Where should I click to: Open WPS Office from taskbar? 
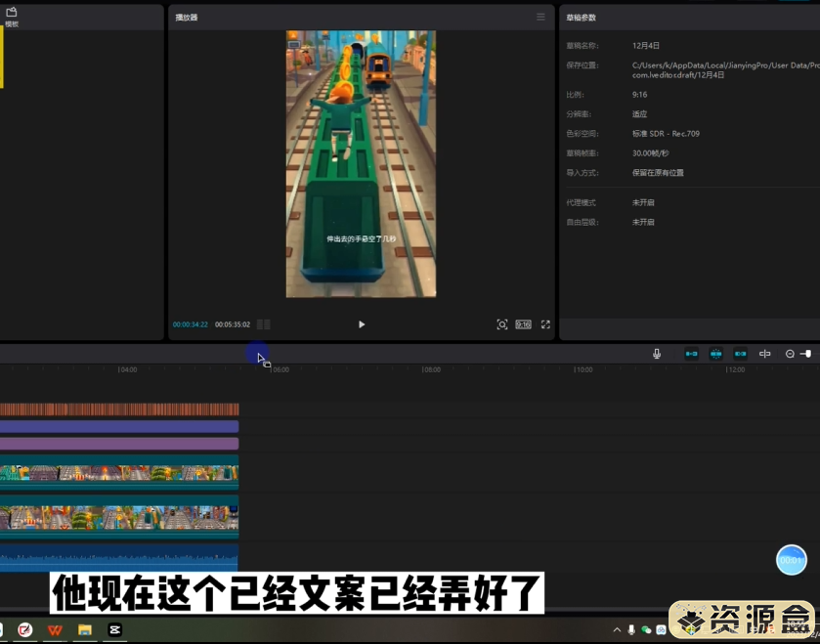[x=55, y=630]
